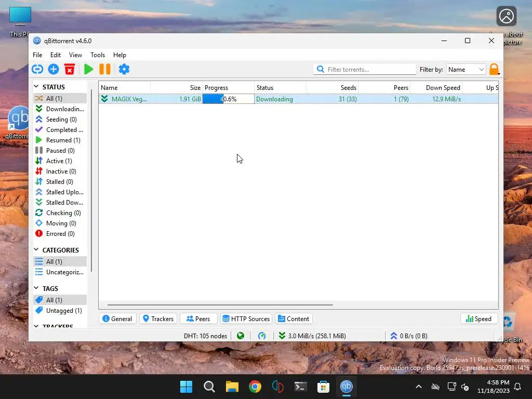This screenshot has height=399, width=532.
Task: Select the Downloading status filter
Action: (x=60, y=109)
